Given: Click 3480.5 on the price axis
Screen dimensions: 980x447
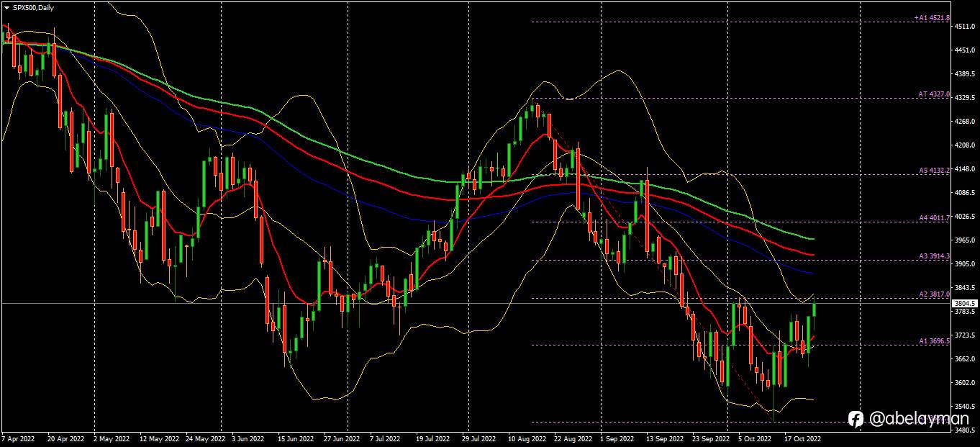Looking at the screenshot, I should (965, 430).
